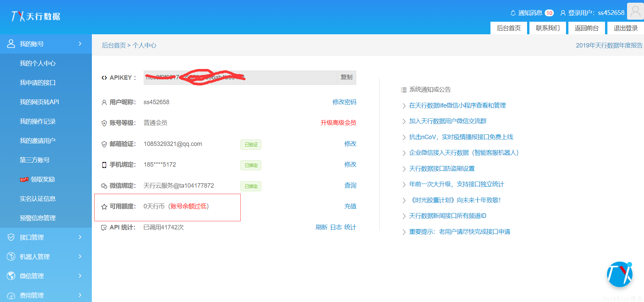Click the API 统计 icon

click(x=104, y=228)
